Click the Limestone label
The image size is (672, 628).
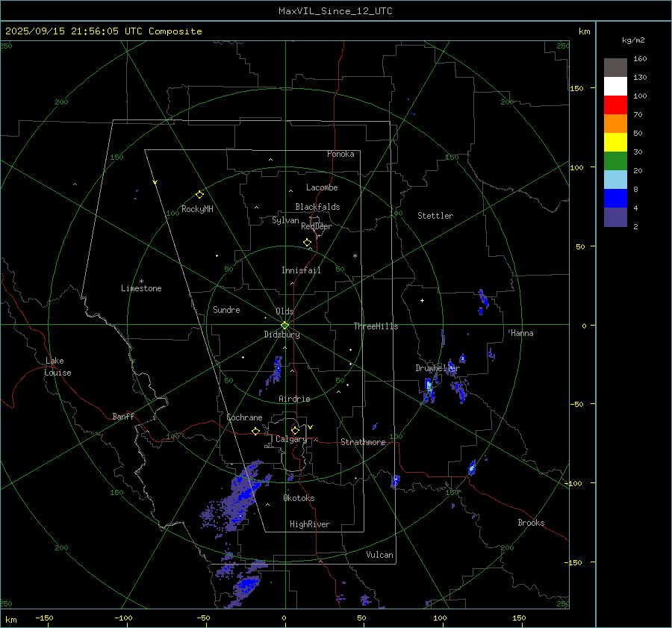(x=141, y=288)
